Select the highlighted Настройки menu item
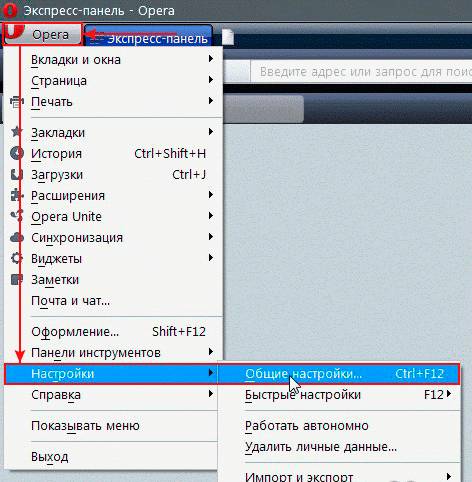The width and height of the screenshot is (472, 482). [111, 374]
